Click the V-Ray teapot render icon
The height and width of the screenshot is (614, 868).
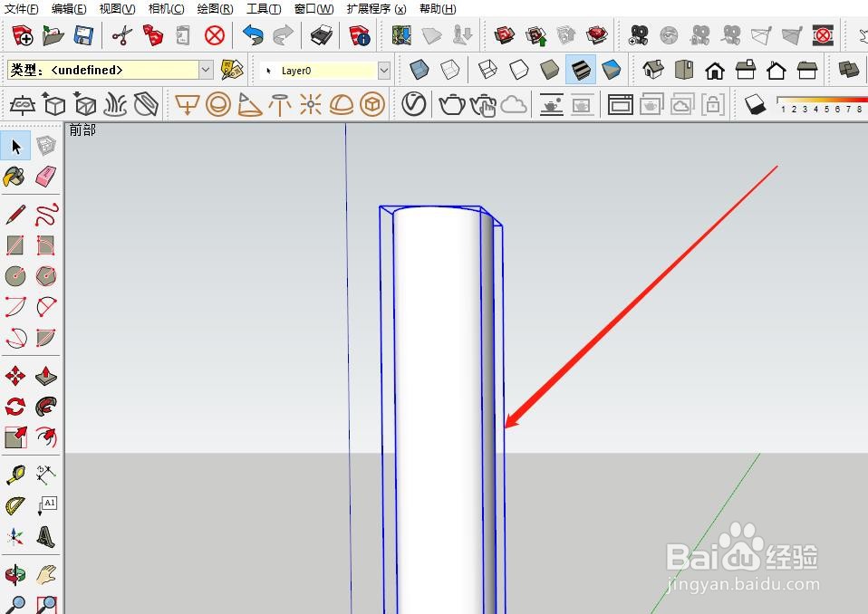(452, 104)
